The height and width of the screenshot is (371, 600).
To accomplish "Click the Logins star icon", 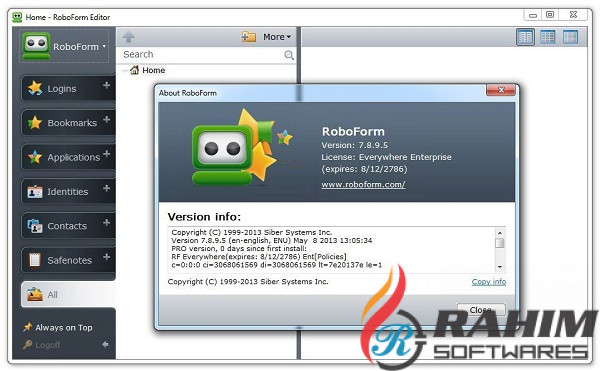I will (35, 88).
